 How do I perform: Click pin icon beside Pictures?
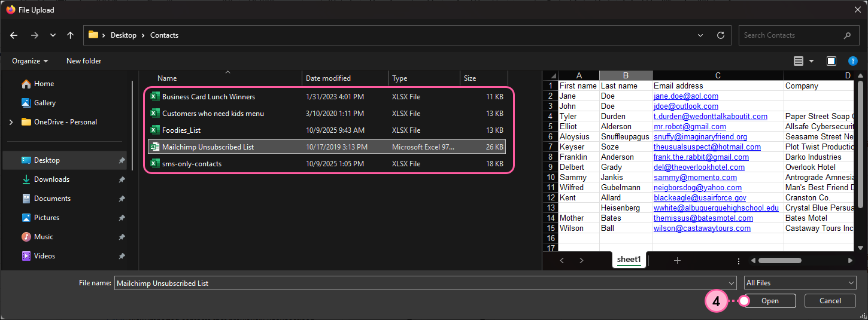[x=122, y=218]
